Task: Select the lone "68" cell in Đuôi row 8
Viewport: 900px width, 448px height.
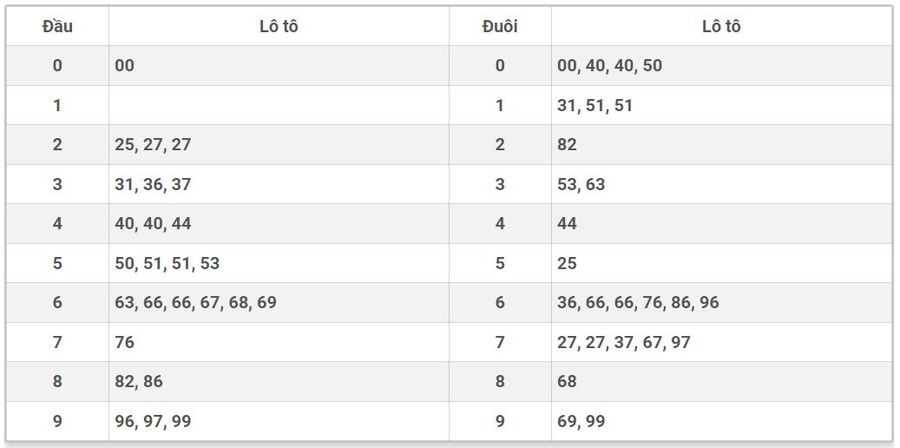Action: click(x=567, y=381)
